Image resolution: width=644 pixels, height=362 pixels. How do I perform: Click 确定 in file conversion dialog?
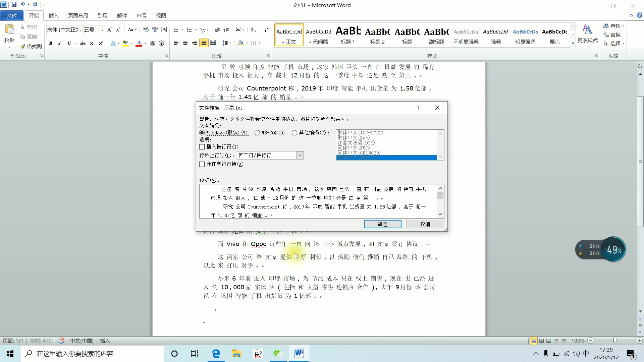(382, 224)
